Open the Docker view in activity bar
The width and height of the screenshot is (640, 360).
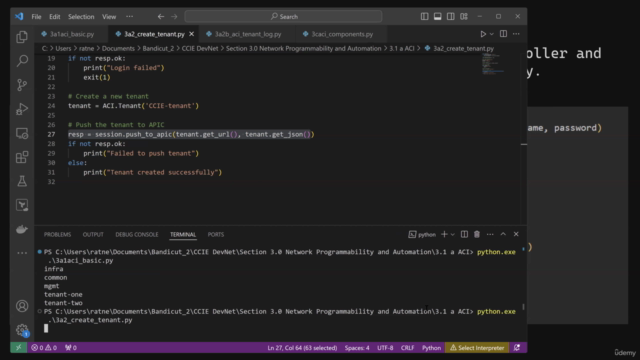coord(22,229)
